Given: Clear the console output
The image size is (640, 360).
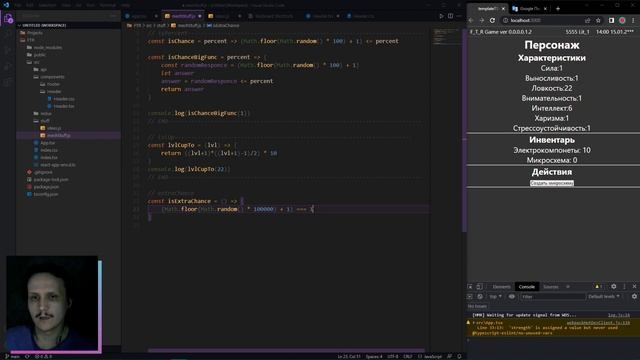Looking at the screenshot, I should tap(480, 297).
